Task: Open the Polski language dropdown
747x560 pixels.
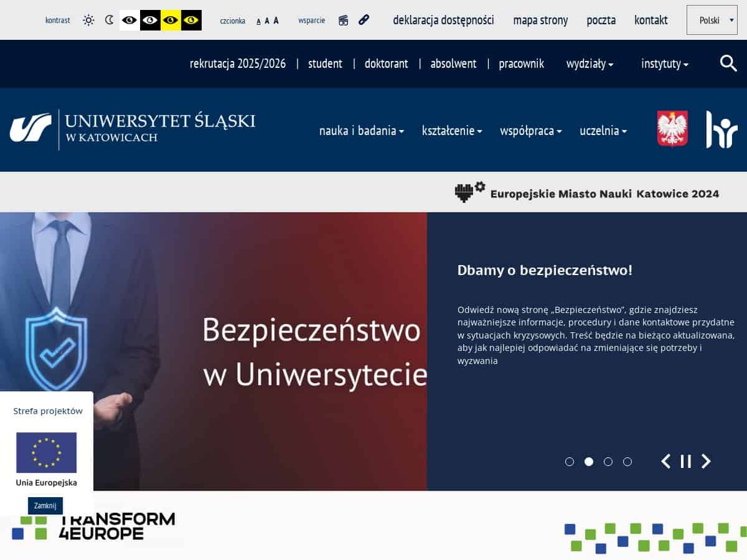Action: 712,20
